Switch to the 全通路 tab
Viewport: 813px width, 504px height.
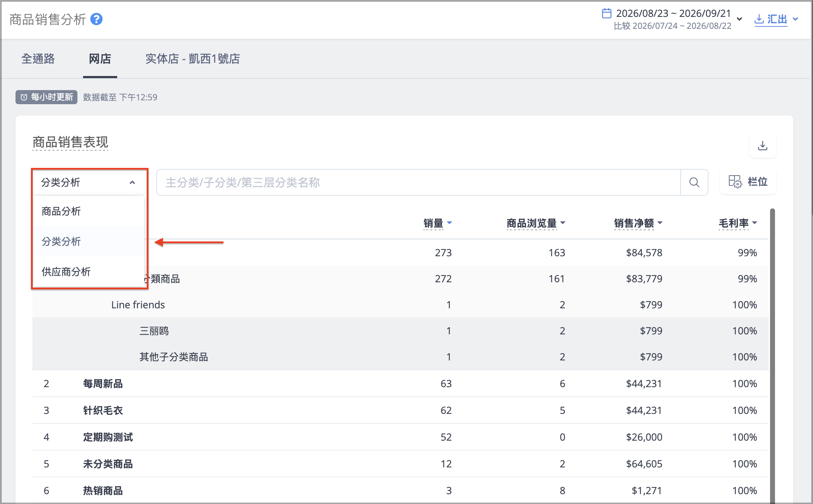pos(38,59)
